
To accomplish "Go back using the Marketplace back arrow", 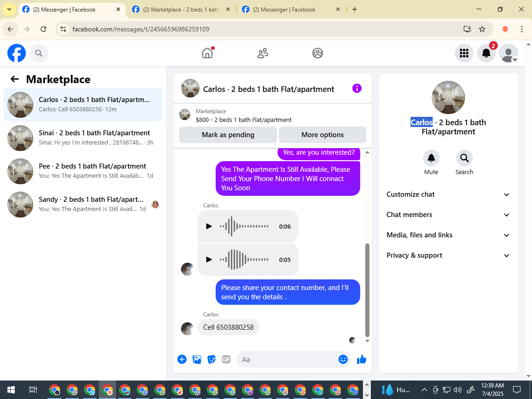I will 15,79.
